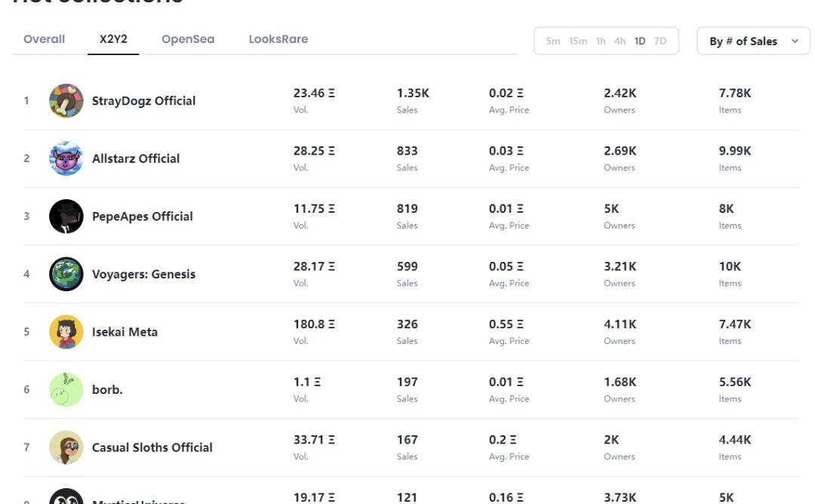This screenshot has height=504, width=815.
Task: Open the By # of Sales dropdown
Action: (x=743, y=41)
